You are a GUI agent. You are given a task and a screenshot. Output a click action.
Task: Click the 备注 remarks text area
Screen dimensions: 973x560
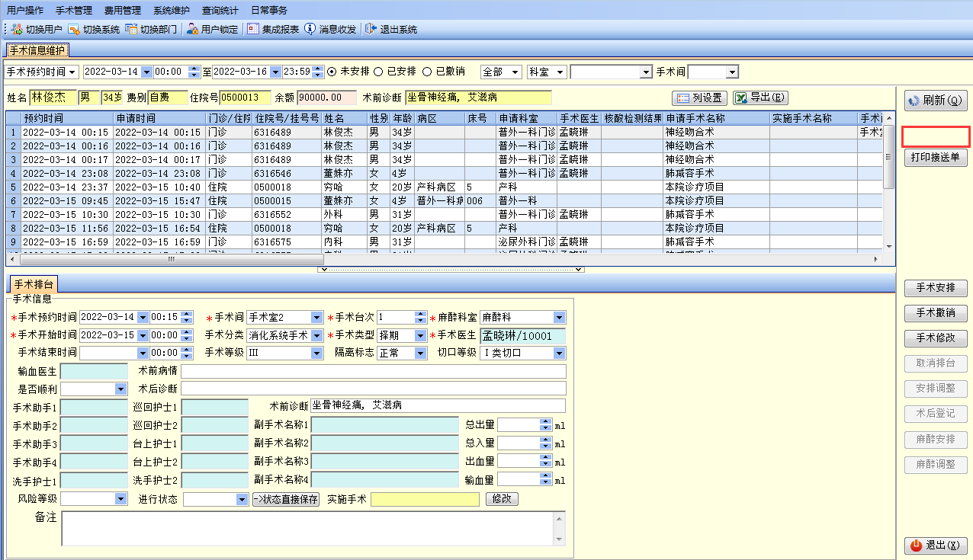pos(307,528)
